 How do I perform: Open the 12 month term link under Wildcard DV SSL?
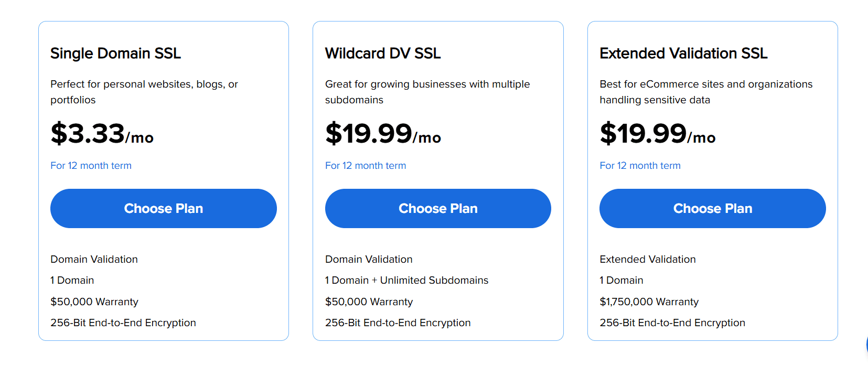coord(366,165)
